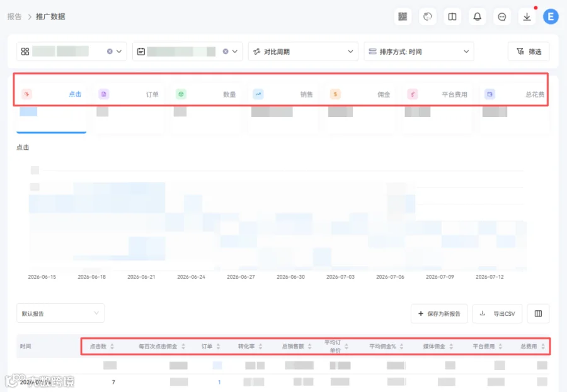Click the purple 订单 metric icon
567x392 pixels.
[104, 94]
